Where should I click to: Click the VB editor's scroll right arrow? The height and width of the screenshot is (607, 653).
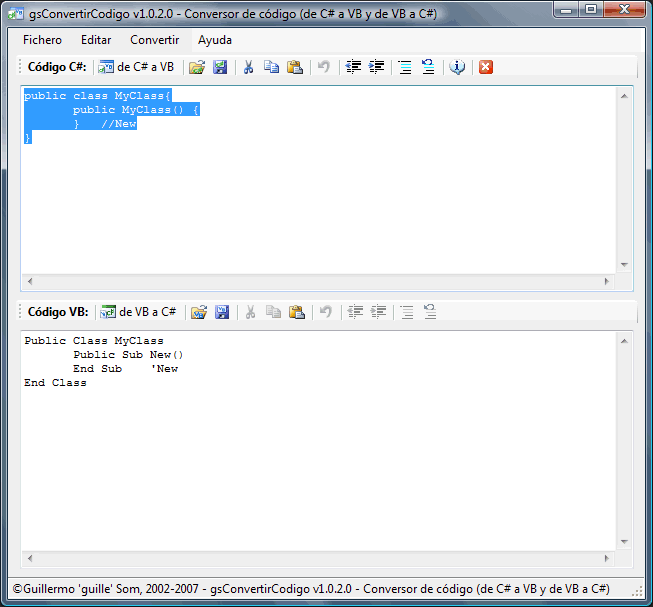click(608, 559)
